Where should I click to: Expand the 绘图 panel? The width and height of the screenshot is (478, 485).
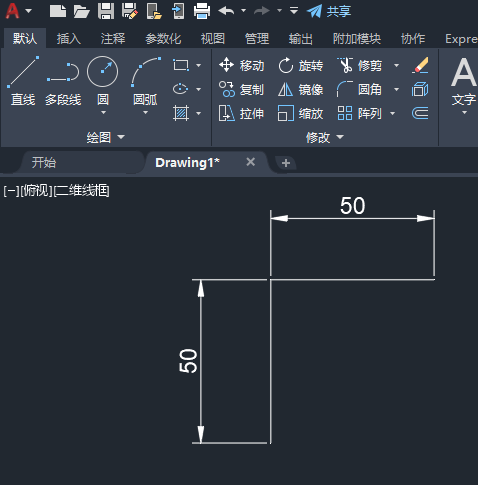coord(105,137)
